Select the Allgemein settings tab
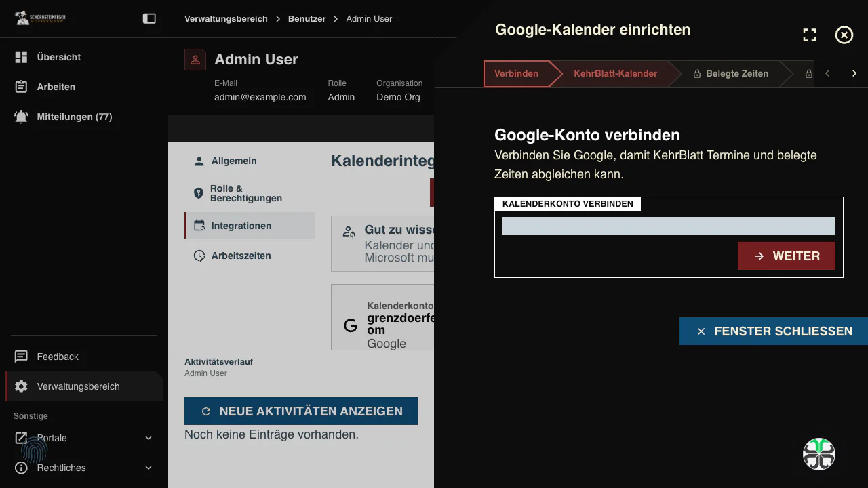This screenshot has width=868, height=488. click(250, 161)
